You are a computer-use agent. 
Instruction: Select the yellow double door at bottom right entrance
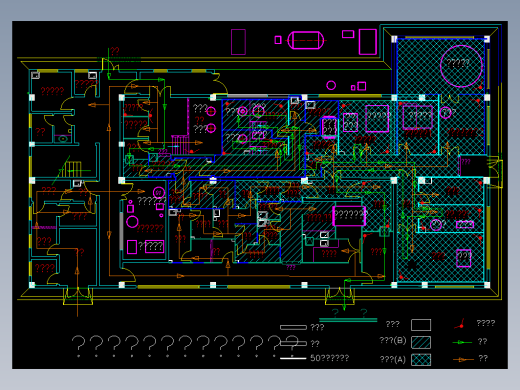point(340,296)
